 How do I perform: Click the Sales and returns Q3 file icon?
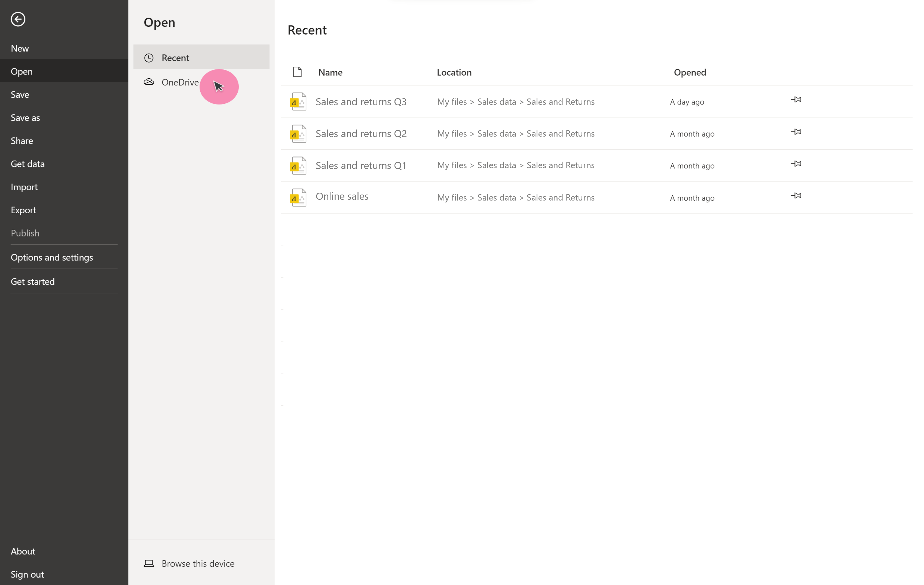click(298, 101)
